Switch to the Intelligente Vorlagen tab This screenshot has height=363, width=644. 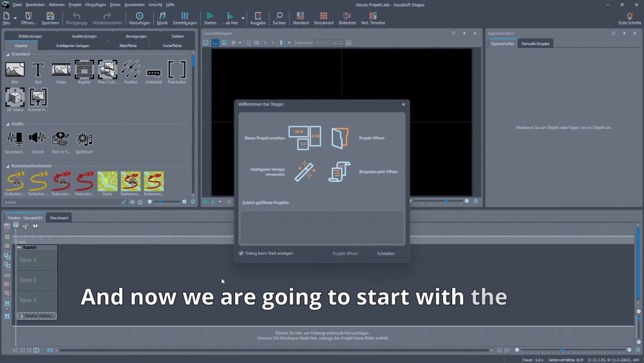pos(73,46)
